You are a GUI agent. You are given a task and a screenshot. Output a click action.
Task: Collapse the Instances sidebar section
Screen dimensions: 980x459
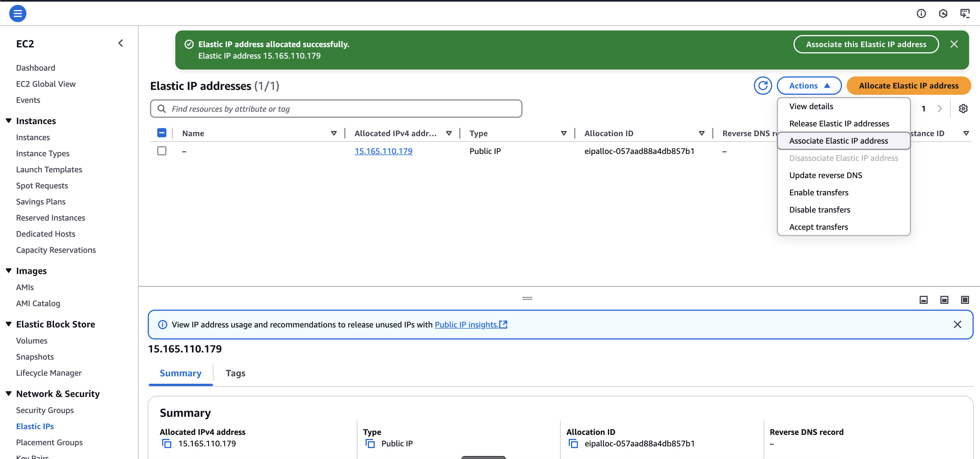point(9,121)
